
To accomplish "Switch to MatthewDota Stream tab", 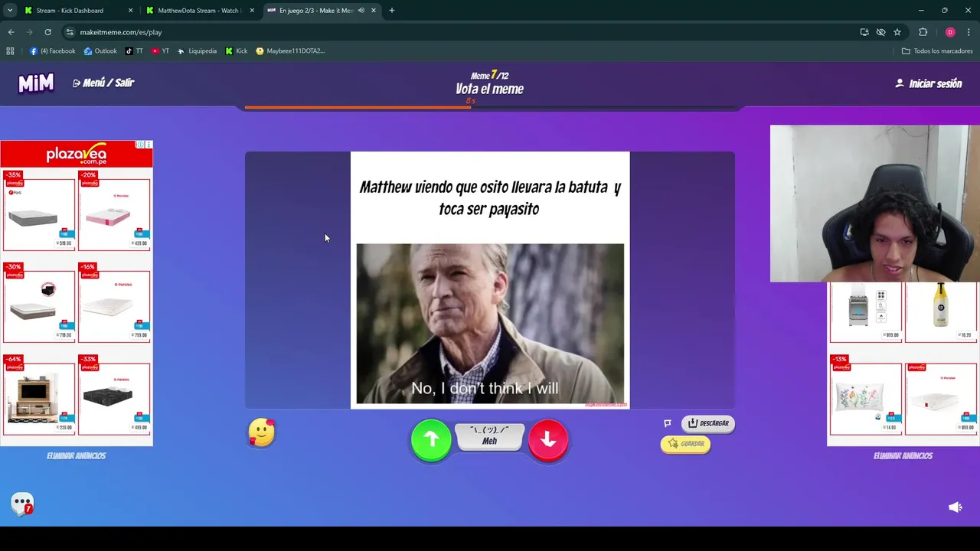I will (199, 11).
